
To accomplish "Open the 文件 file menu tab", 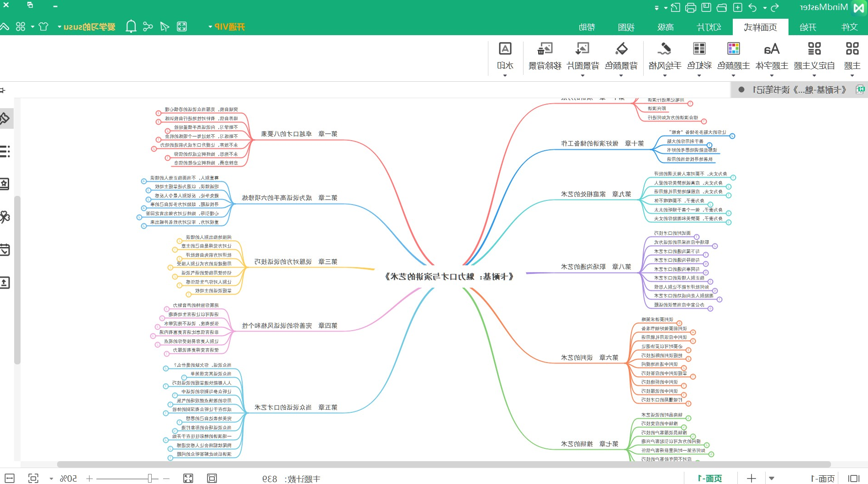I will point(849,27).
